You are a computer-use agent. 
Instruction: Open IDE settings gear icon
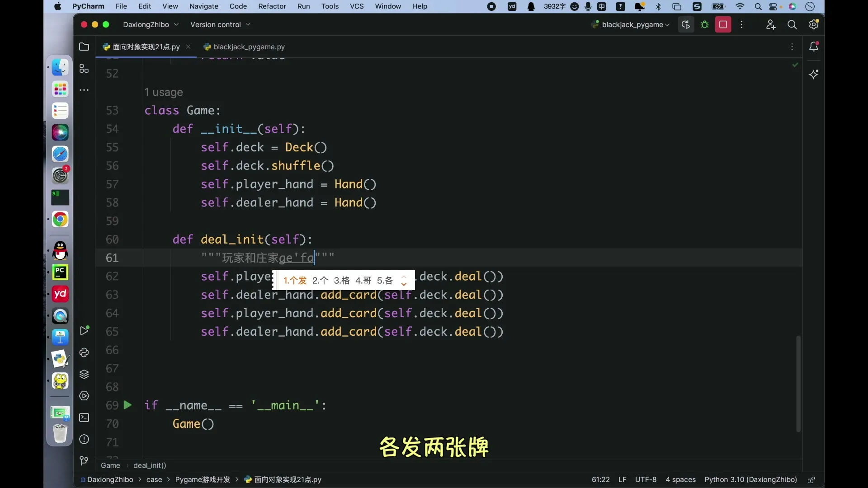pos(814,25)
